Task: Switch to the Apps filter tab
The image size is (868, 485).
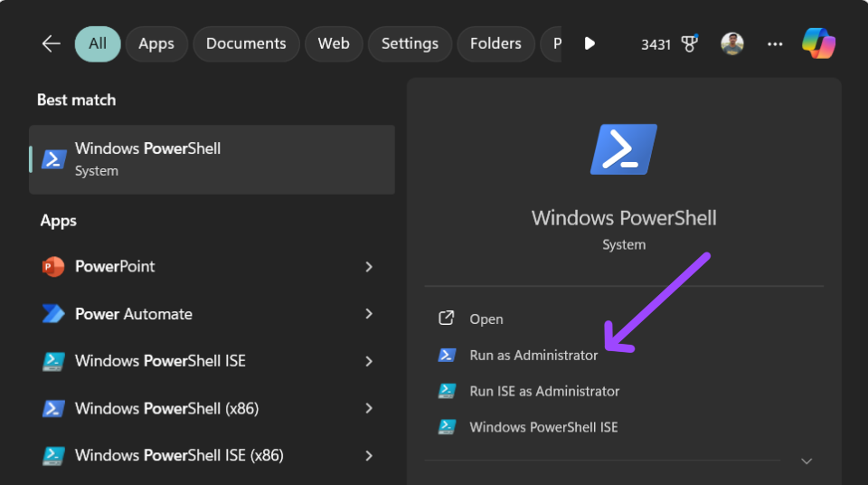Action: click(x=156, y=43)
